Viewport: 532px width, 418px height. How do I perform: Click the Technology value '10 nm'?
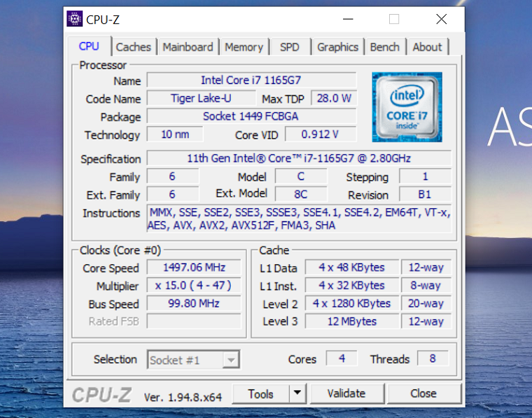(175, 134)
